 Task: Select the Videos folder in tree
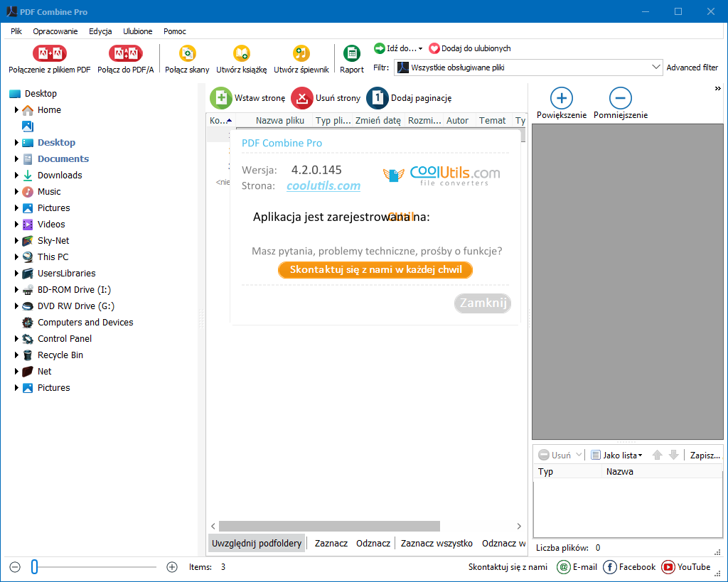click(x=51, y=224)
